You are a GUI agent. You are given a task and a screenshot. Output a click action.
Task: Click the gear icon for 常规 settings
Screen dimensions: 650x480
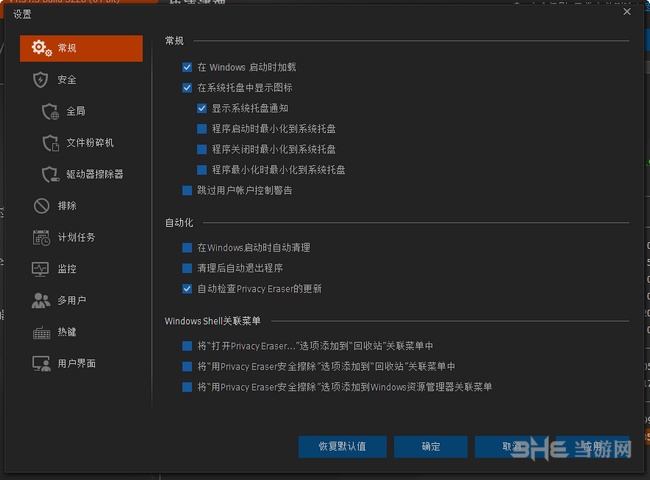pos(41,48)
